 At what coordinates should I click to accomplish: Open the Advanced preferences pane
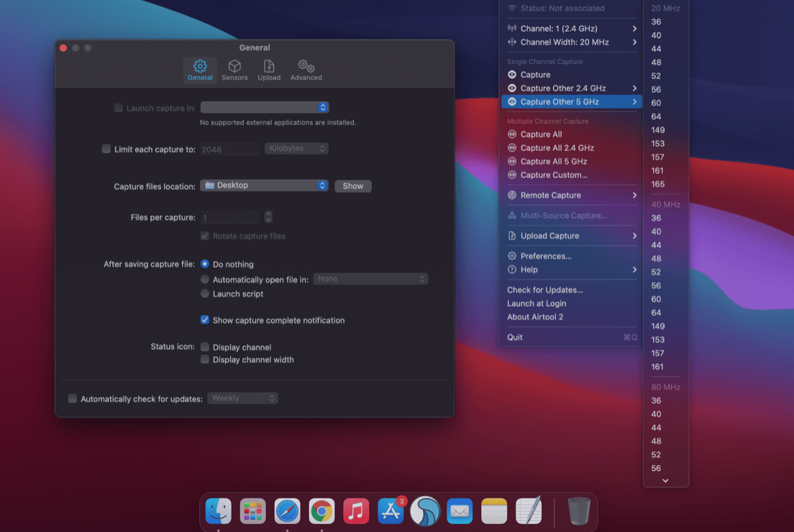(x=306, y=69)
